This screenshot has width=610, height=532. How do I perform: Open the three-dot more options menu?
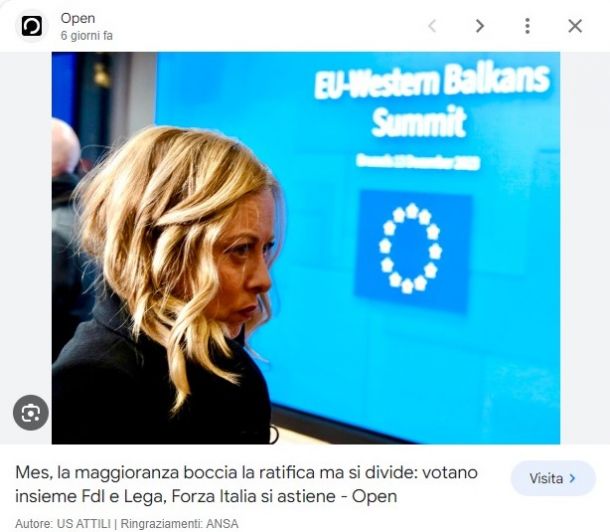tap(527, 26)
